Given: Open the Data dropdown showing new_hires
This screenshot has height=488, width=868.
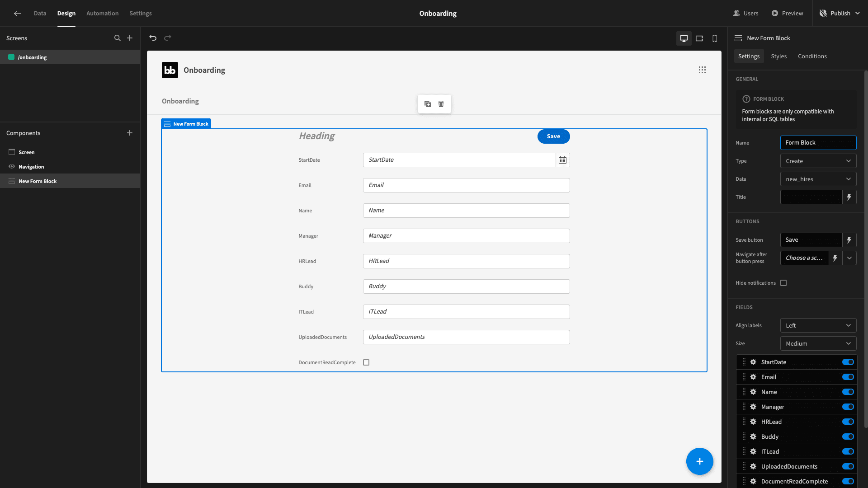Looking at the screenshot, I should pos(818,179).
